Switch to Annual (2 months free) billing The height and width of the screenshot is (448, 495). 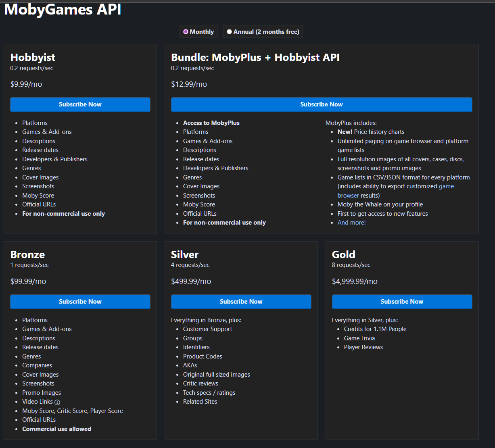(230, 32)
